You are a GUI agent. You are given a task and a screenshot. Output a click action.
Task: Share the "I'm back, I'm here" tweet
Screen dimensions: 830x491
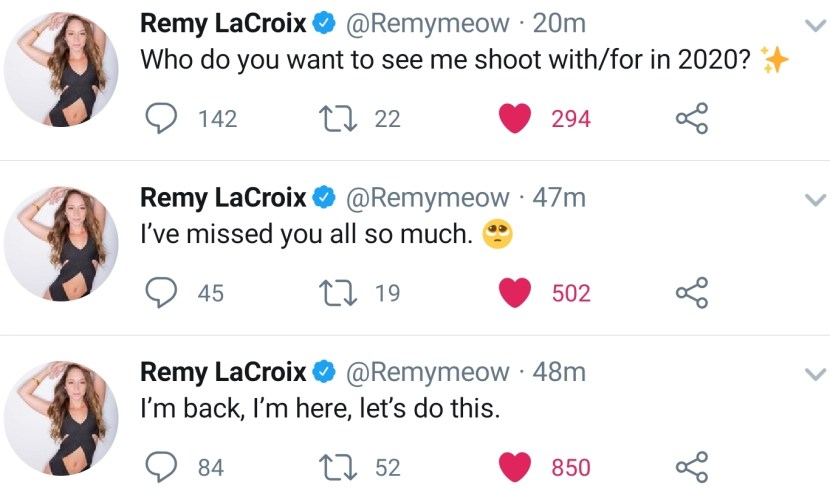coord(692,467)
